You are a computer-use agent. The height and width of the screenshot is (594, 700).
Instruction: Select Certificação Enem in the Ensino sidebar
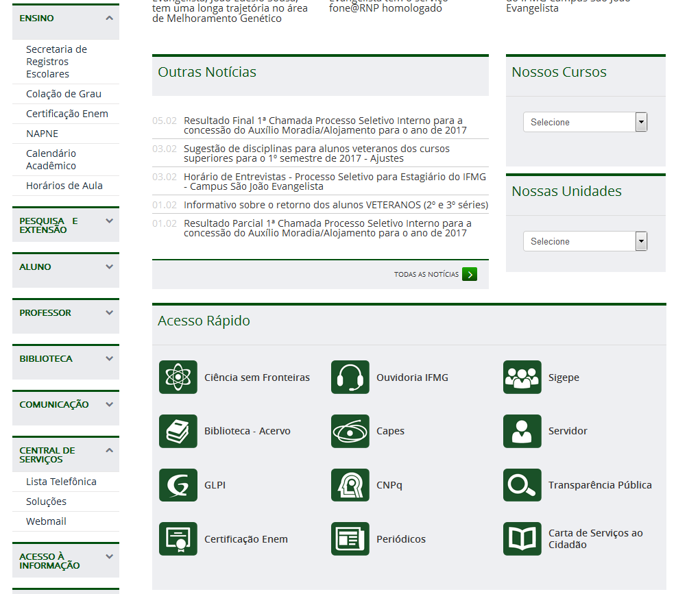tap(67, 114)
